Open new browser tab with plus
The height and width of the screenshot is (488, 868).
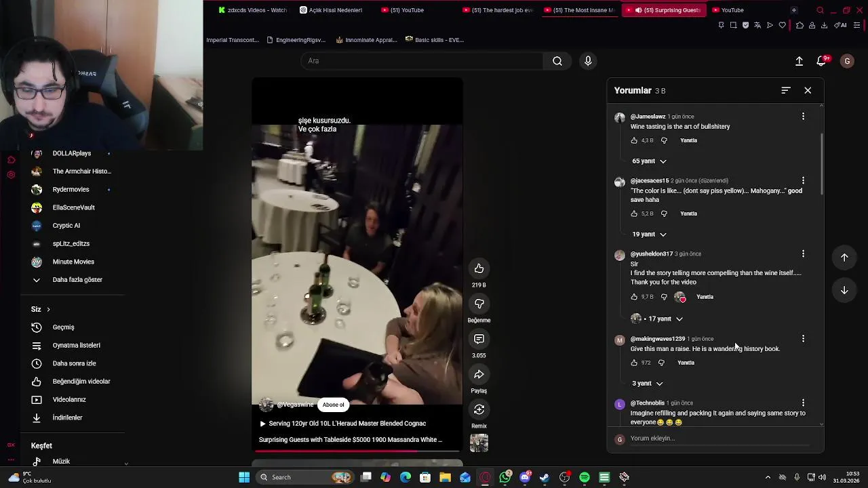(x=793, y=10)
